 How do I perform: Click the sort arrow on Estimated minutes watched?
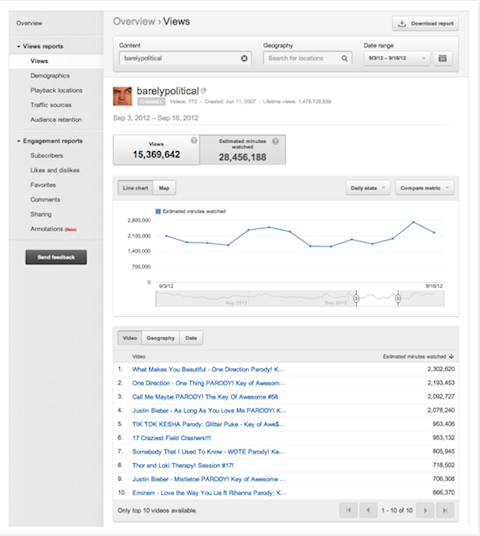[451, 356]
